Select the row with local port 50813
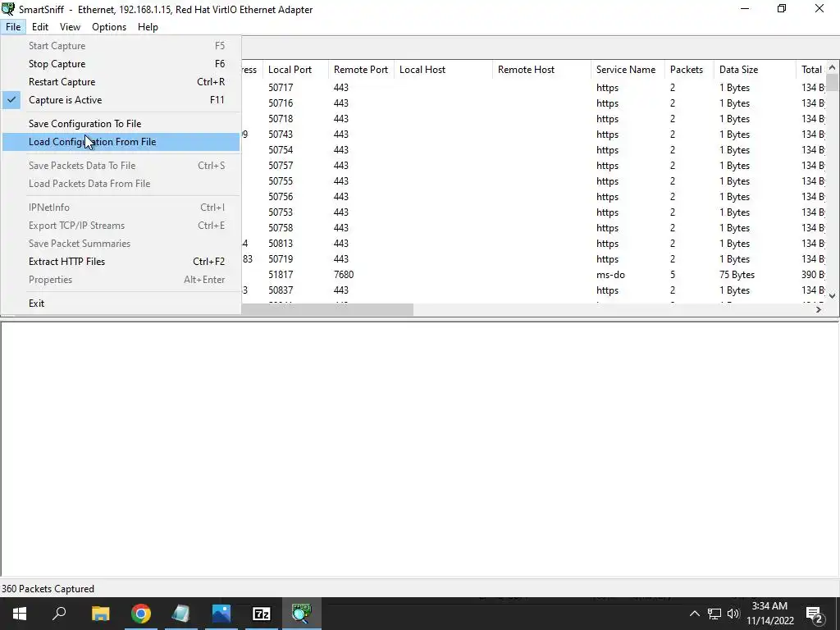This screenshot has width=840, height=630. tap(533, 244)
